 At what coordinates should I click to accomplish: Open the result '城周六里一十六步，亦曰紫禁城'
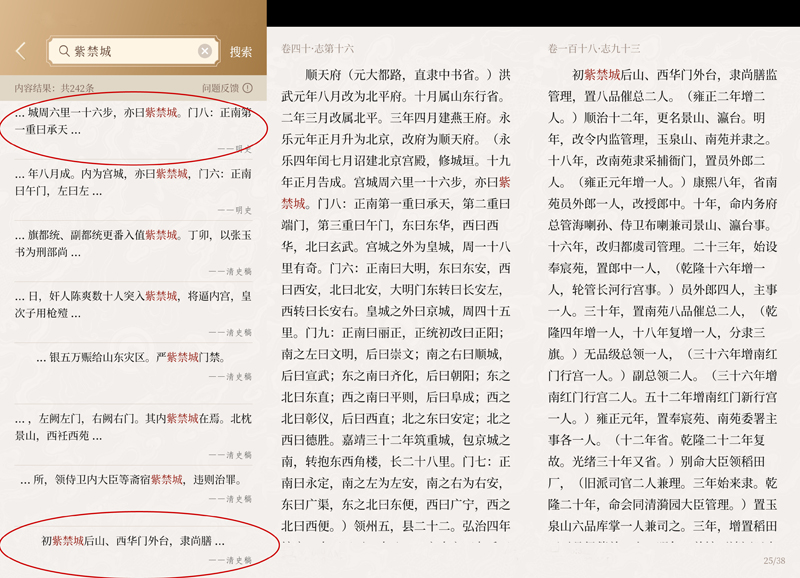click(133, 128)
